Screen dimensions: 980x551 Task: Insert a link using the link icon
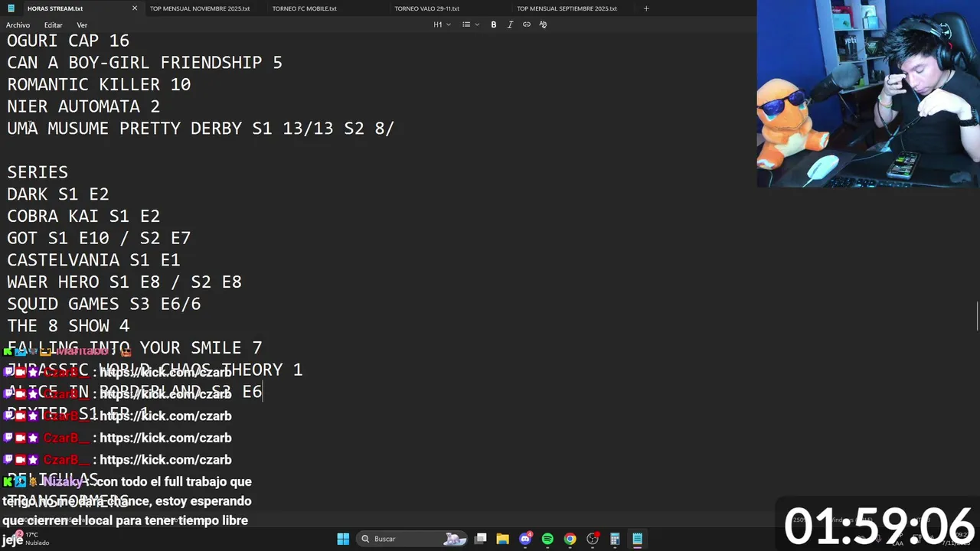[x=527, y=24]
